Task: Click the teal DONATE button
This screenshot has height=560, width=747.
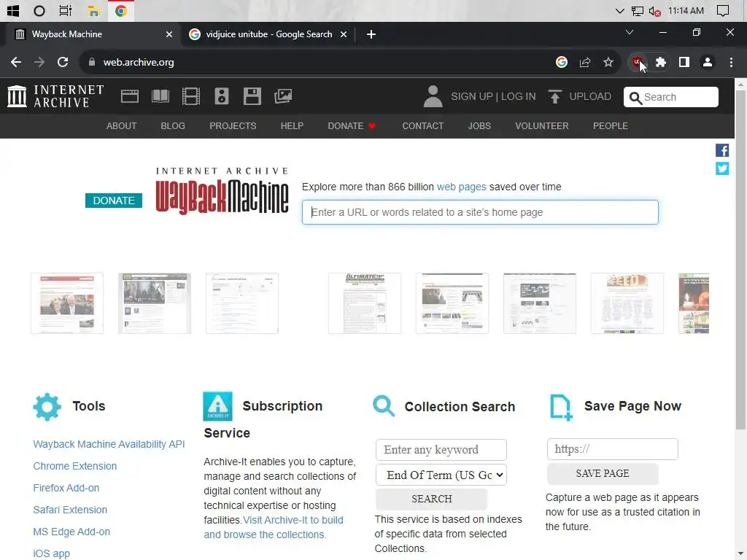Action: click(x=113, y=201)
